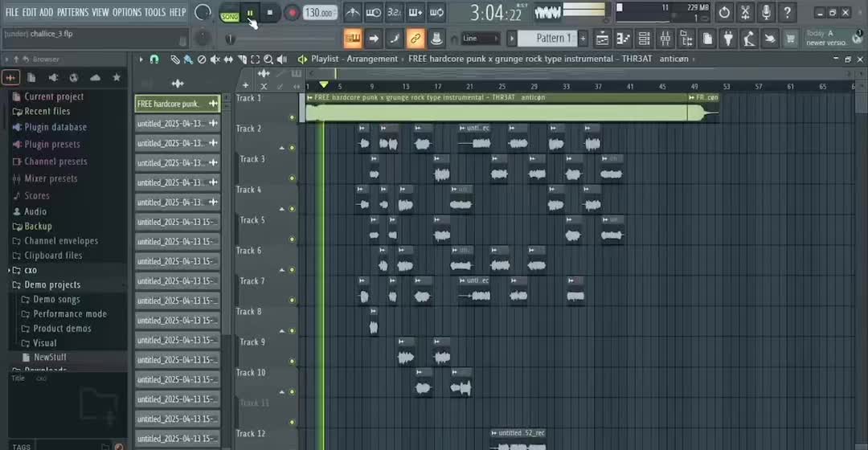This screenshot has height=450, width=868.
Task: Open the ADD menu
Action: (x=47, y=11)
